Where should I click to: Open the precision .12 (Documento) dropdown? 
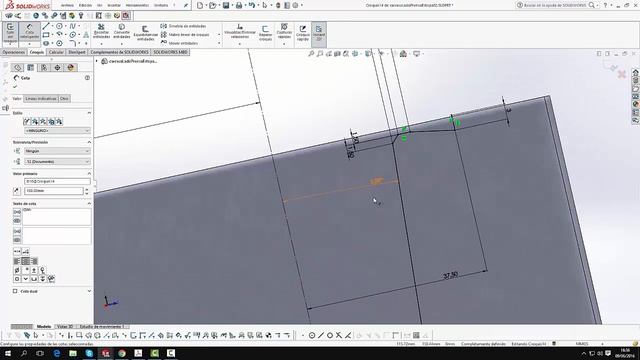pyautogui.click(x=58, y=162)
